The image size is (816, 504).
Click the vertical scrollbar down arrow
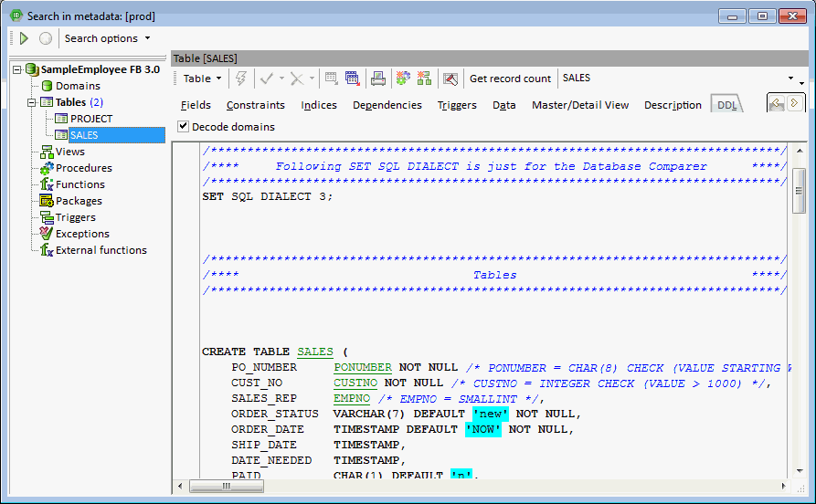tap(800, 471)
